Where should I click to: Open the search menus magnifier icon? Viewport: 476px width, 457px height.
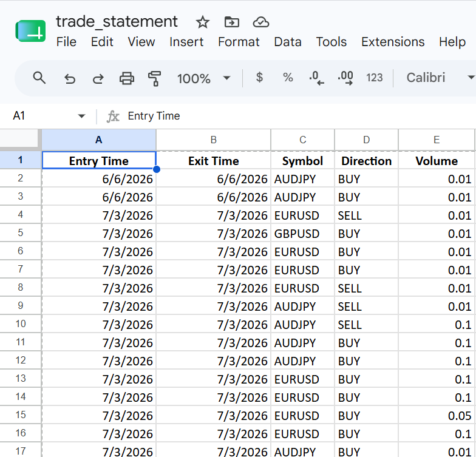pyautogui.click(x=39, y=78)
